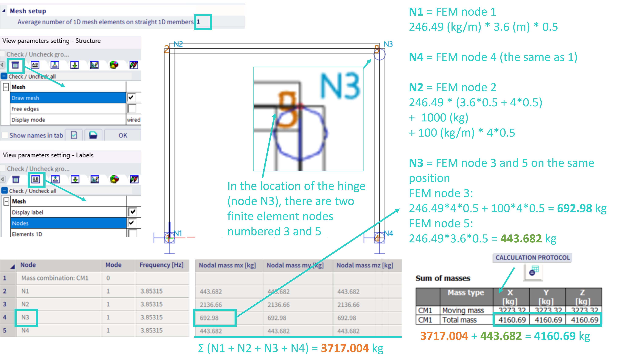Click the load view settings folder icon
The width and height of the screenshot is (620, 364).
[93, 135]
